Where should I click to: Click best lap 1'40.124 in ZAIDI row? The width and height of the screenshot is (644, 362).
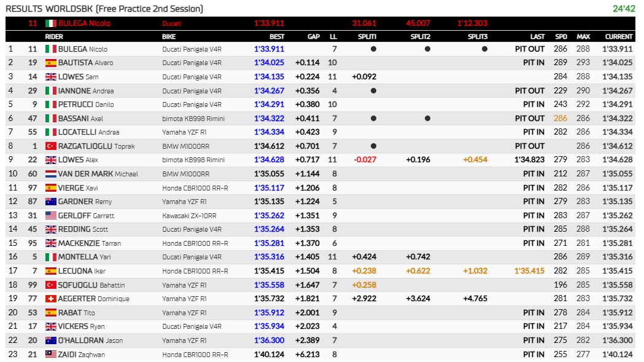point(269,354)
